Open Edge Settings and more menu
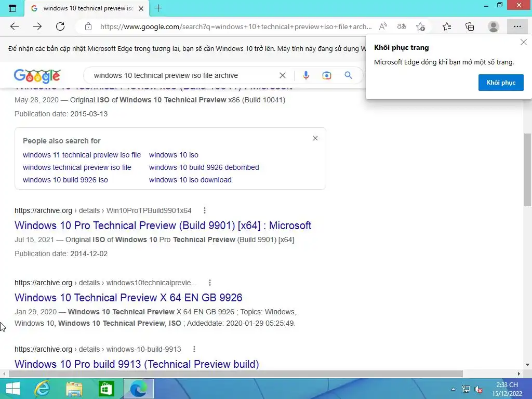 pyautogui.click(x=517, y=26)
